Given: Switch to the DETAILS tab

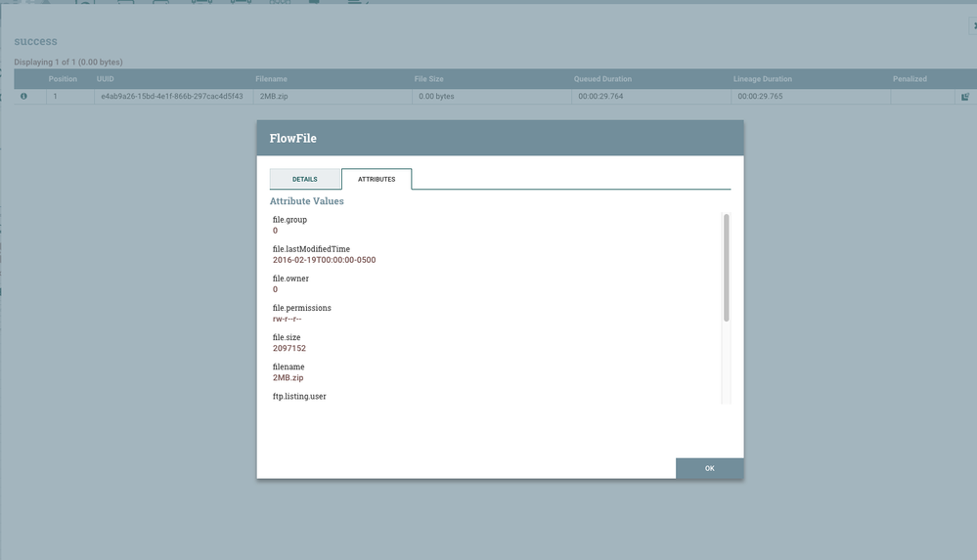Looking at the screenshot, I should pyautogui.click(x=305, y=179).
